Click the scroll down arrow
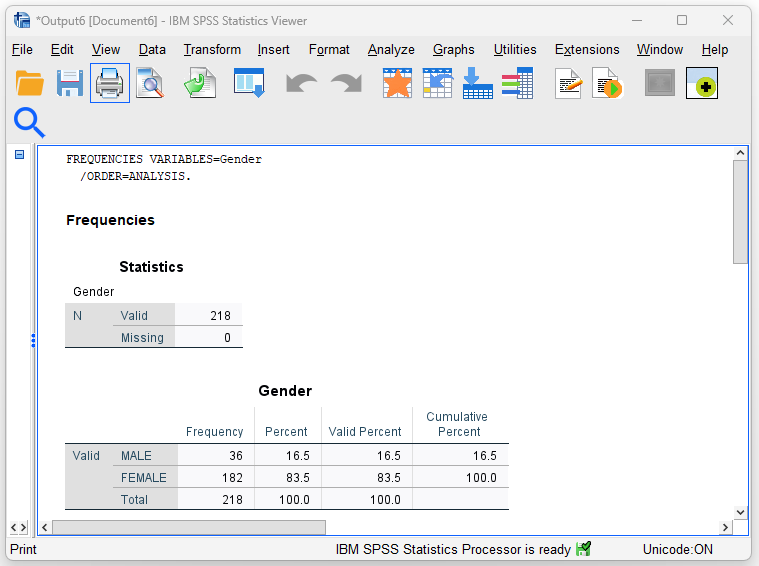The image size is (759, 566). pos(741,512)
